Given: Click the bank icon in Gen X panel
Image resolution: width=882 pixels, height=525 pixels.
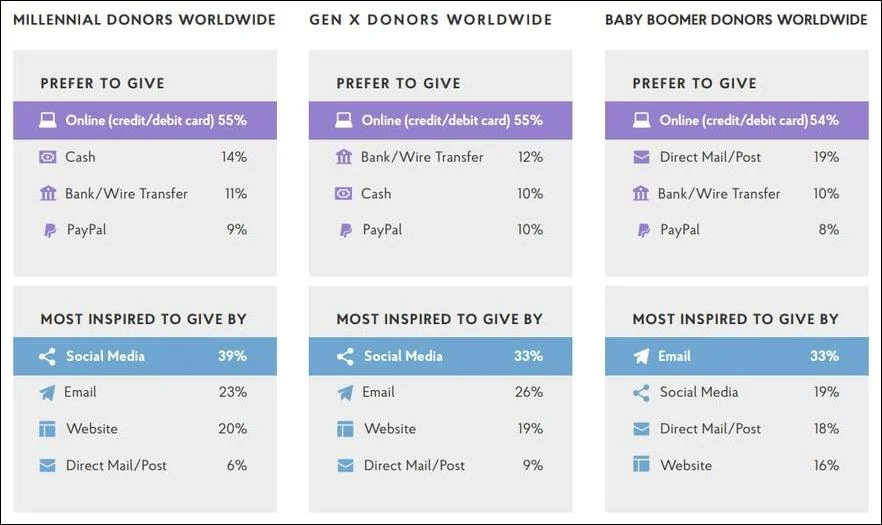Looking at the screenshot, I should click(x=344, y=157).
